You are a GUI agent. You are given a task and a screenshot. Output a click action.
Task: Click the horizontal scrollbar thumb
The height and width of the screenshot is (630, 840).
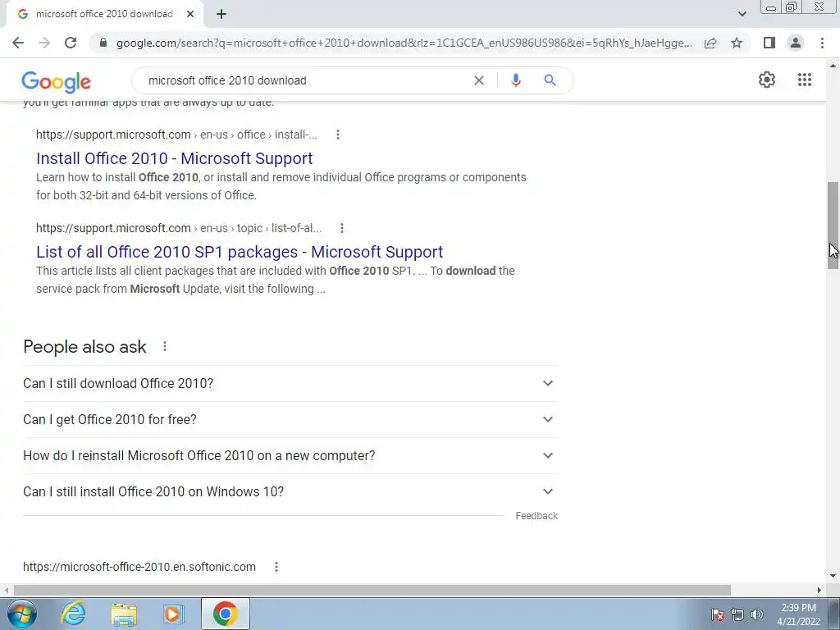pyautogui.click(x=372, y=590)
